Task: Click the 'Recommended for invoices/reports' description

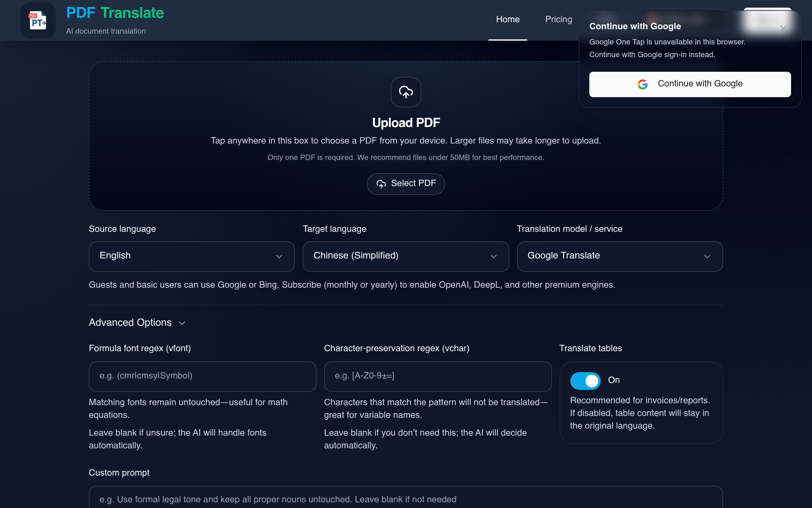Action: coord(640,413)
